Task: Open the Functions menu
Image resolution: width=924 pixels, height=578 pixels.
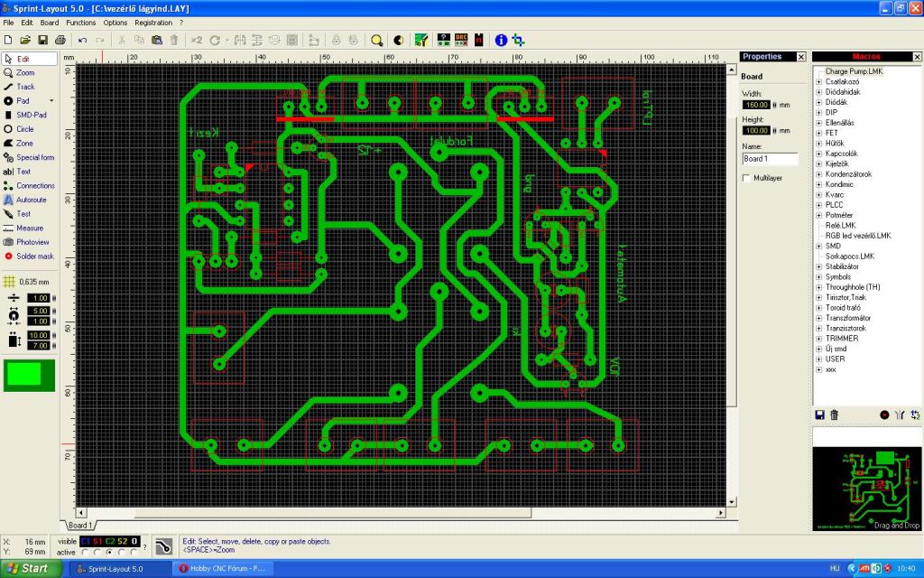Action: pyautogui.click(x=80, y=22)
